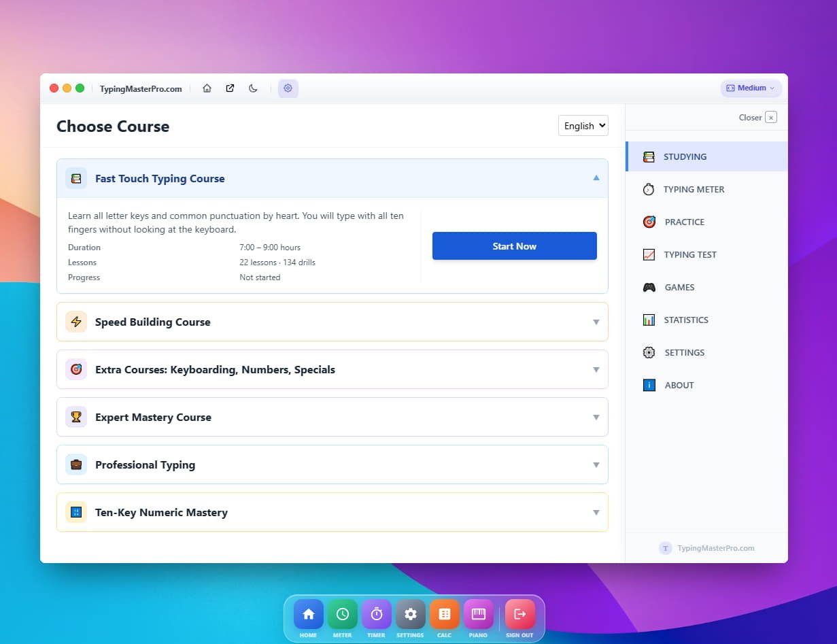Click the Typing Test chart icon
Image resolution: width=837 pixels, height=644 pixels.
[x=649, y=255]
